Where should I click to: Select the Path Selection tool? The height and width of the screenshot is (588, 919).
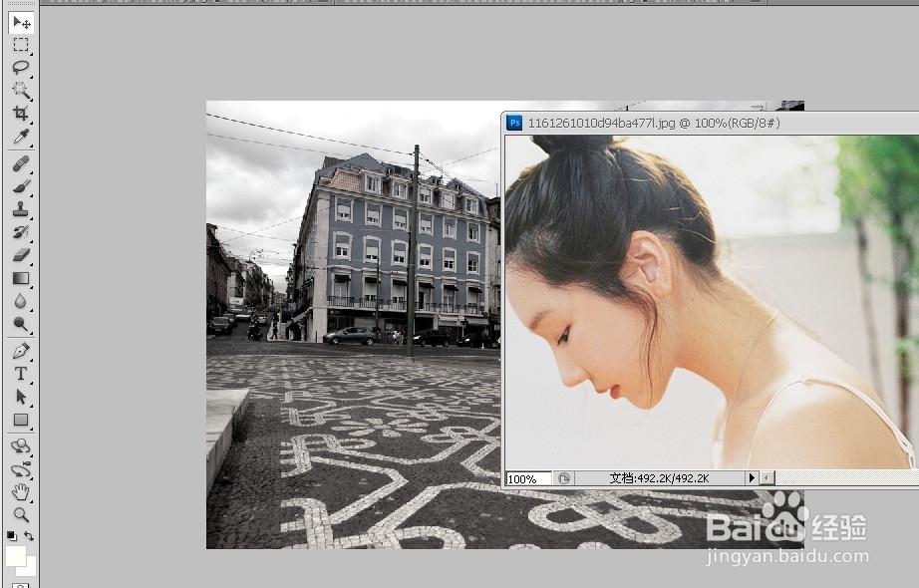[21, 397]
